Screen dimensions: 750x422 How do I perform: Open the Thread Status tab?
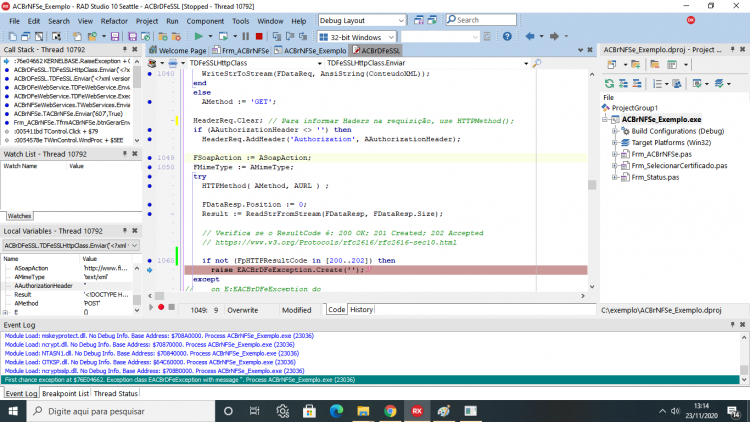tap(116, 393)
